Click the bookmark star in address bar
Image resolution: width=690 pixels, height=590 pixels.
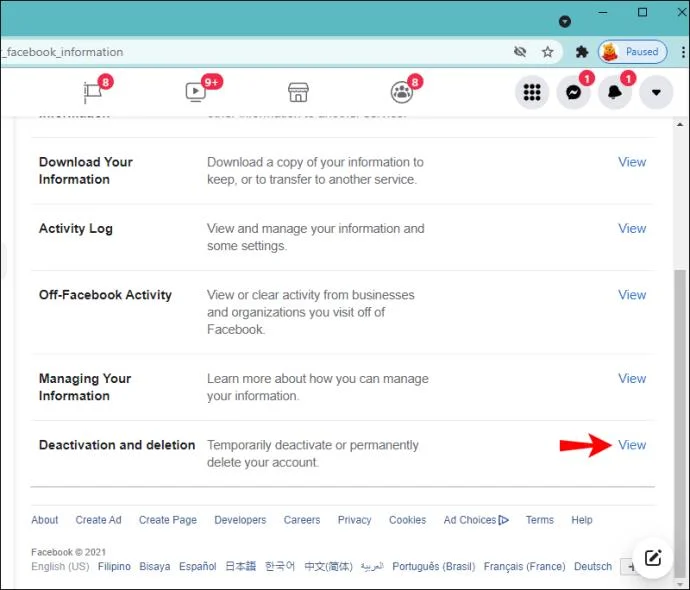[547, 52]
